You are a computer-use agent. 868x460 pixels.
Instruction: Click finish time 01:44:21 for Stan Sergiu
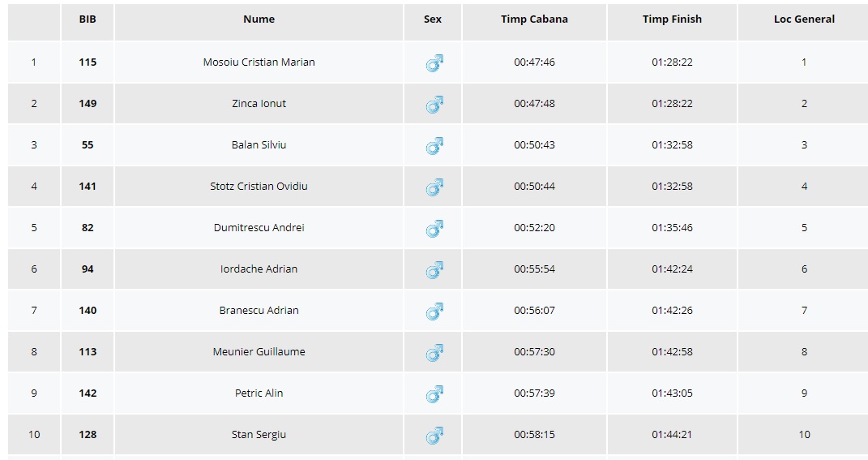tap(672, 435)
